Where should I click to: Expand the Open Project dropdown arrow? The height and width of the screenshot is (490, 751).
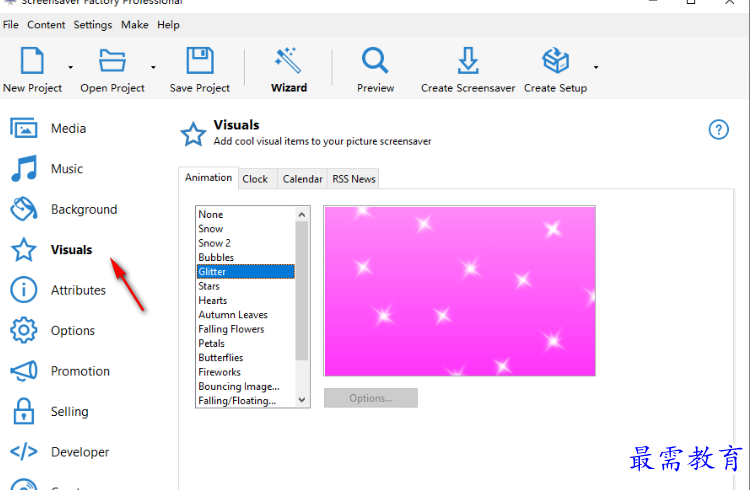[x=153, y=68]
